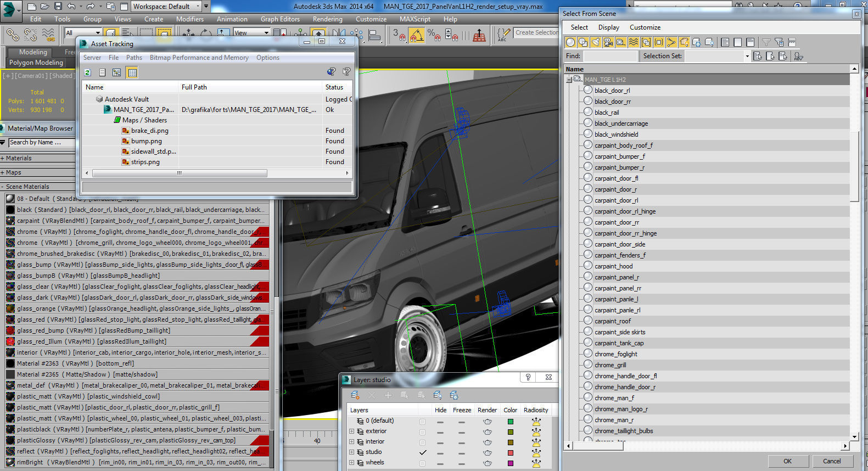
Task: Open Display menu in Select From Scene
Action: tap(609, 27)
